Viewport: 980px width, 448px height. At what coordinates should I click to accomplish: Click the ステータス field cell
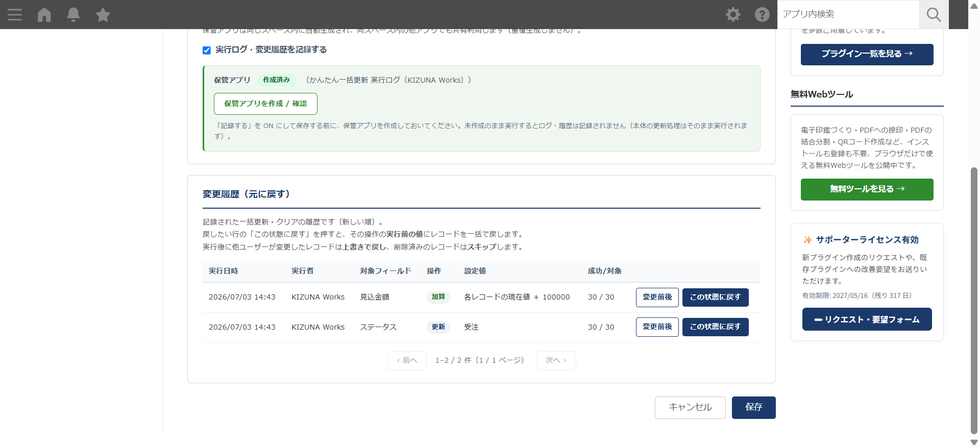point(378,327)
